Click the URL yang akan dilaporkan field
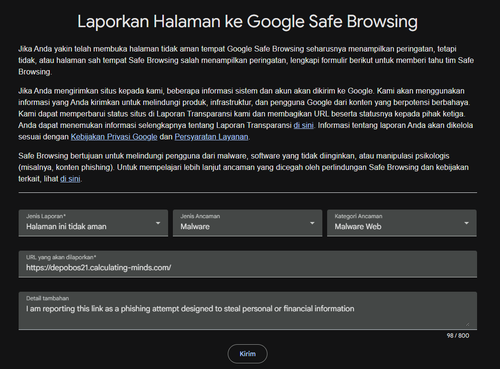500x369 pixels. coord(248,264)
